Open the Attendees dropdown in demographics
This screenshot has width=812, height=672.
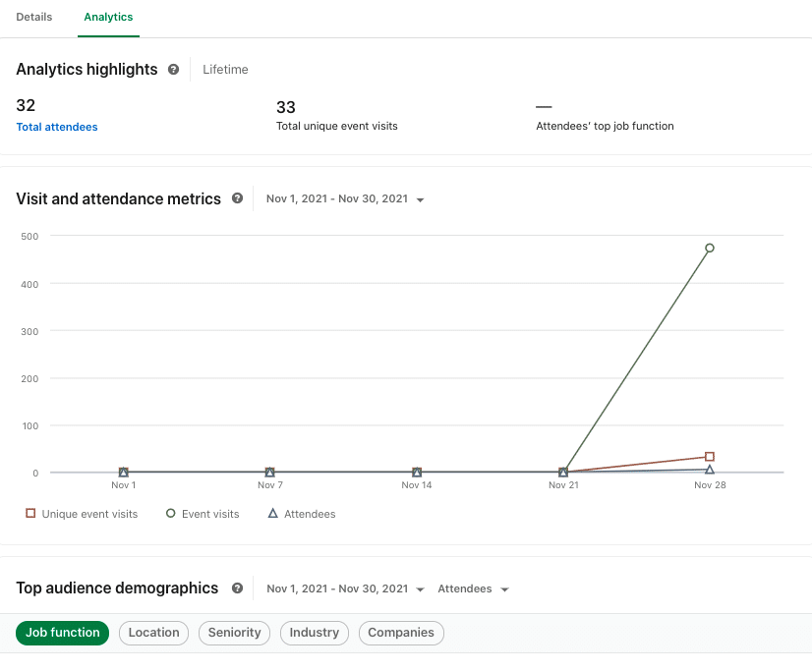click(x=473, y=588)
